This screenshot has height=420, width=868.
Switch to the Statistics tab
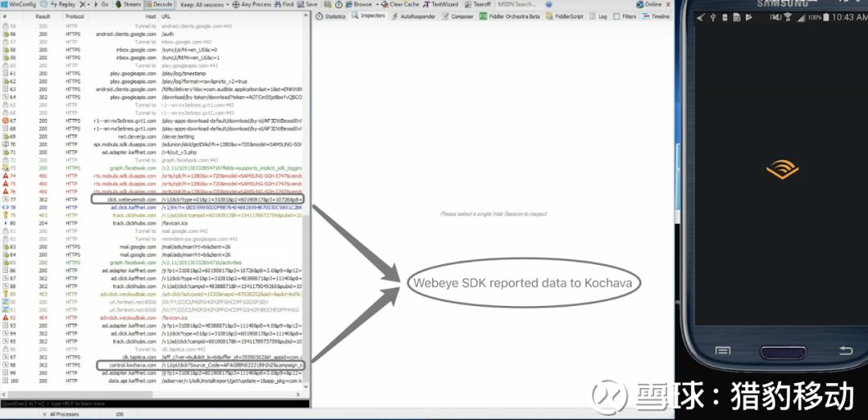331,17
